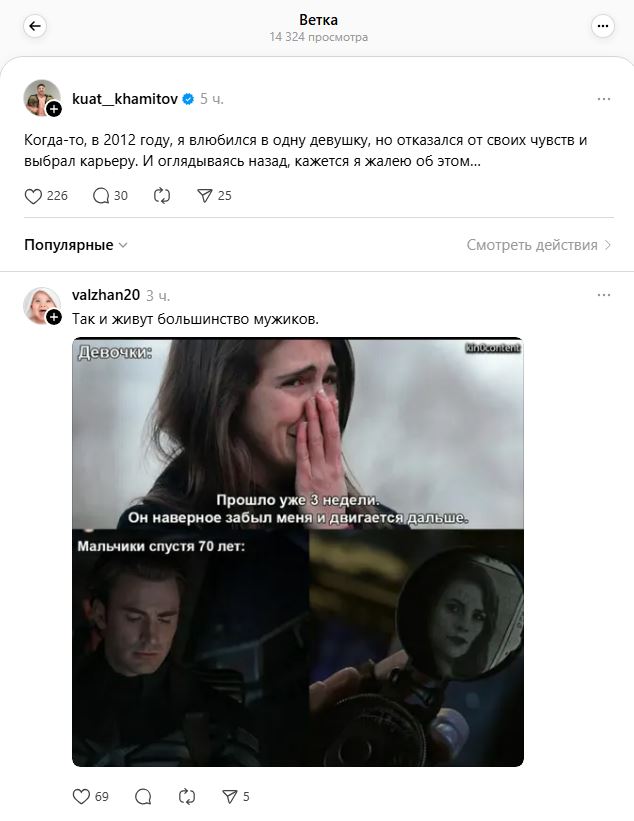
Task: Open more options for valzhan20's reply
Action: coord(604,295)
